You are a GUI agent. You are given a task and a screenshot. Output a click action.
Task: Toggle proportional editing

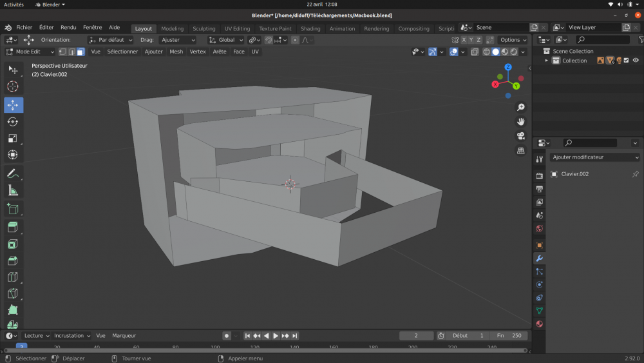click(x=295, y=40)
